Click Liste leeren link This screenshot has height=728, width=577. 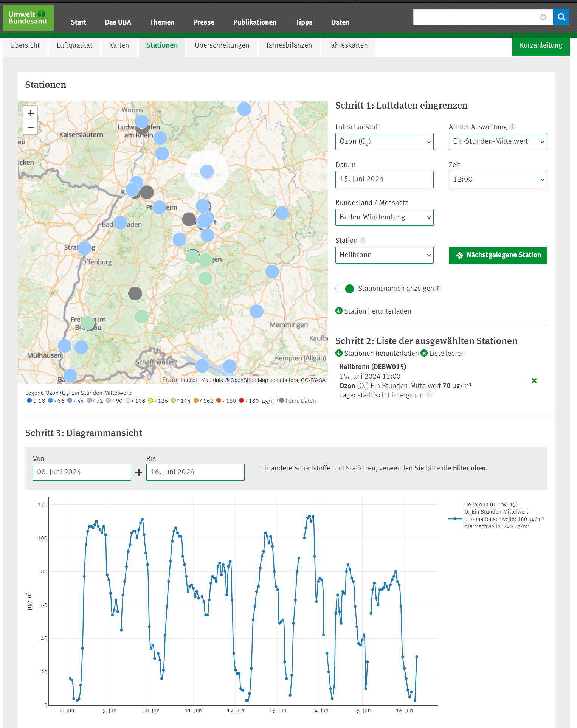point(447,353)
